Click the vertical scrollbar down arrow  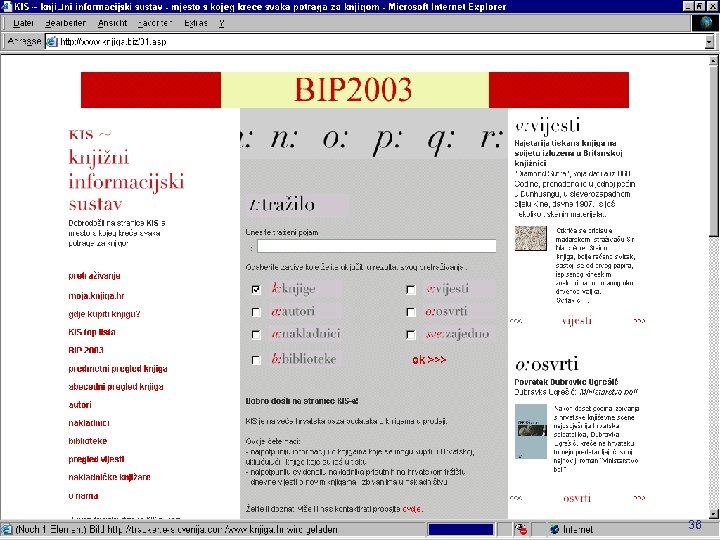click(x=713, y=513)
